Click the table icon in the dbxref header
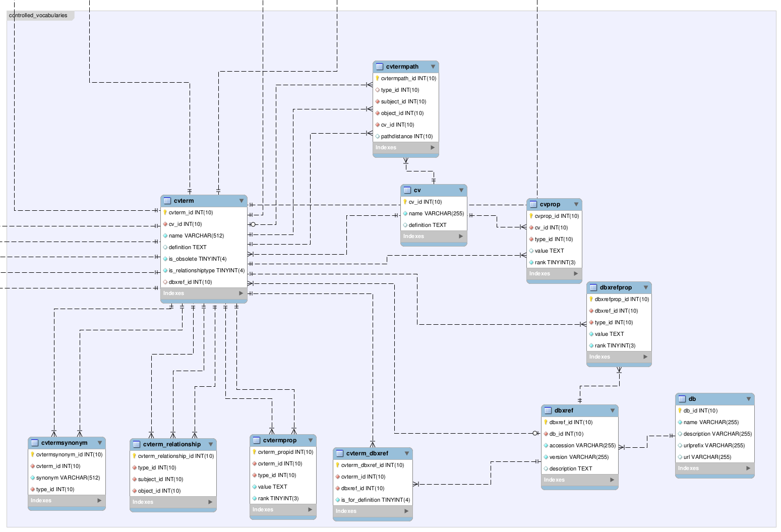This screenshot has width=781, height=532. (548, 410)
